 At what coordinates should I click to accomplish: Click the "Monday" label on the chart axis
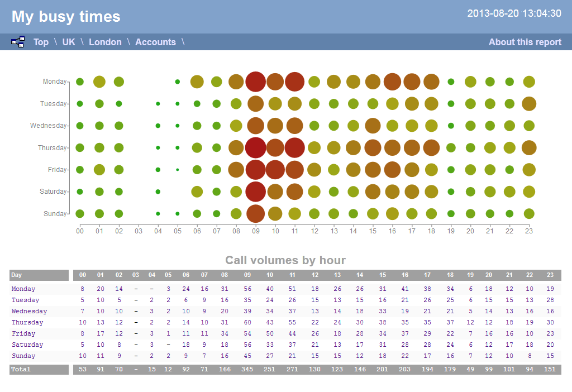point(55,82)
